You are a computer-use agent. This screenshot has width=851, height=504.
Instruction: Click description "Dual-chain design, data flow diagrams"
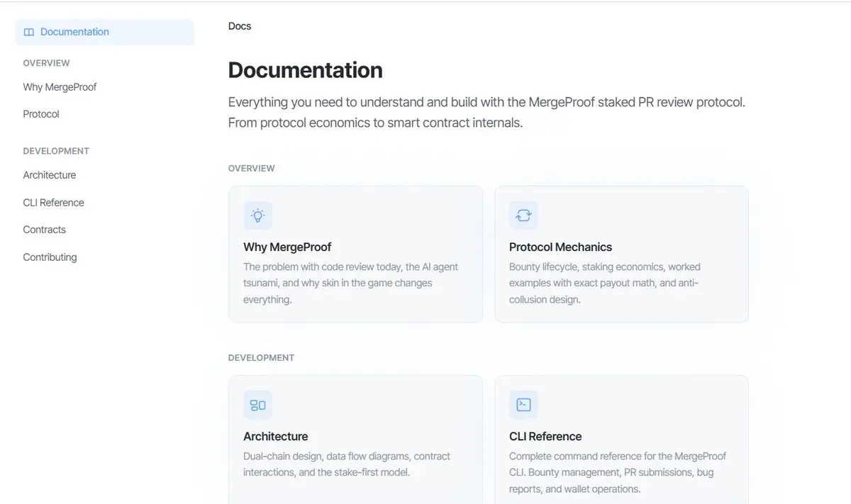pos(347,464)
